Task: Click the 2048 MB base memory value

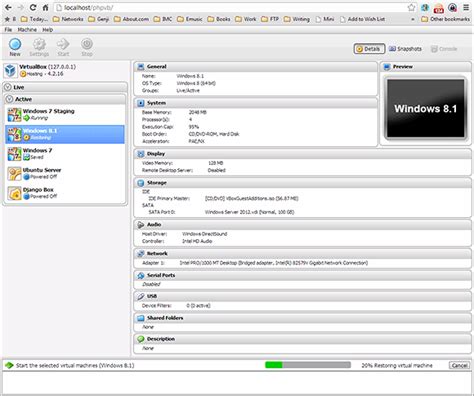Action: pos(198,112)
